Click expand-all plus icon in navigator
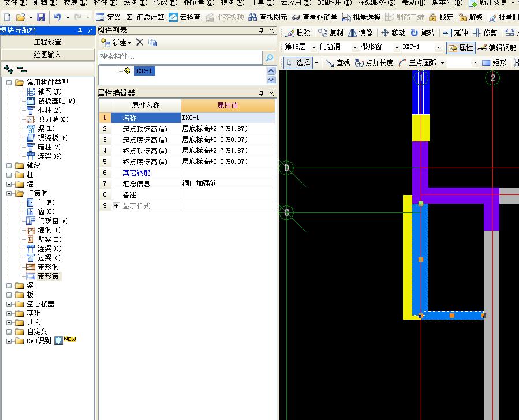The image size is (519, 420). 9,69
